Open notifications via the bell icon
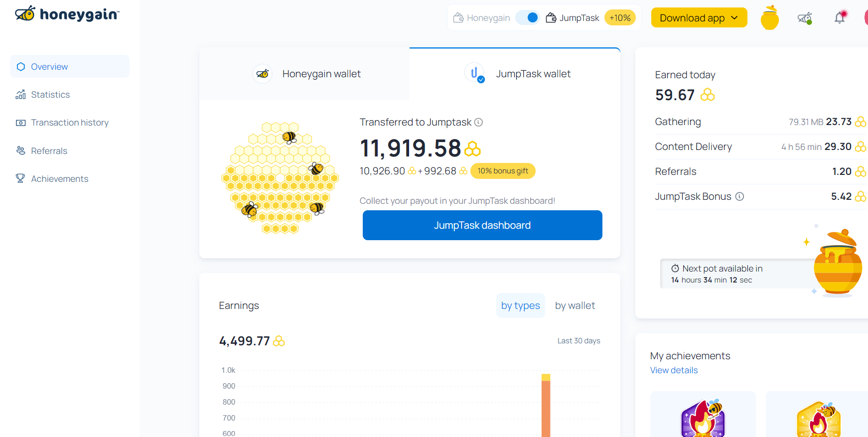The height and width of the screenshot is (437, 868). 840,17
